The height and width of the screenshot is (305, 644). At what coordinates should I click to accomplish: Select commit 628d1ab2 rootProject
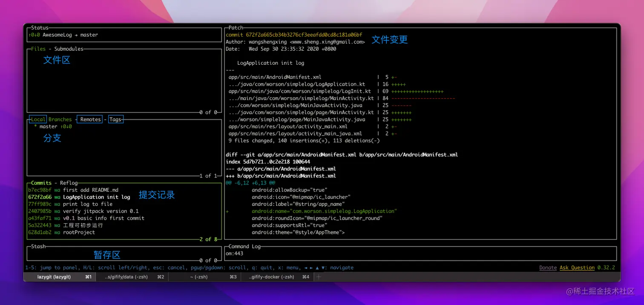tap(124, 232)
